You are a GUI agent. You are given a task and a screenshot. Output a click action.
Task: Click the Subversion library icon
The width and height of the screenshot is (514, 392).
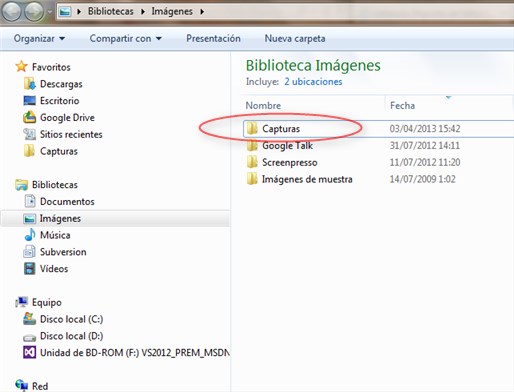coord(29,252)
